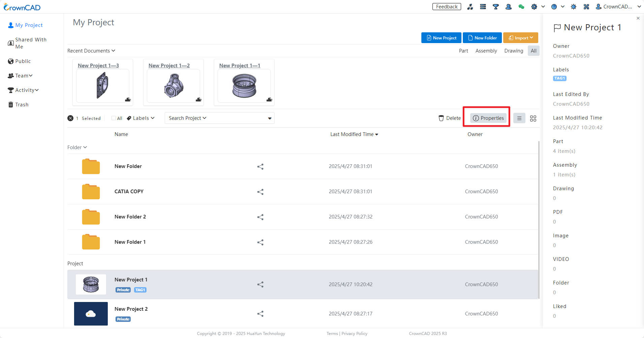This screenshot has height=338, width=644.
Task: Click the TAG1 label in New Project 1 row
Action: point(140,290)
